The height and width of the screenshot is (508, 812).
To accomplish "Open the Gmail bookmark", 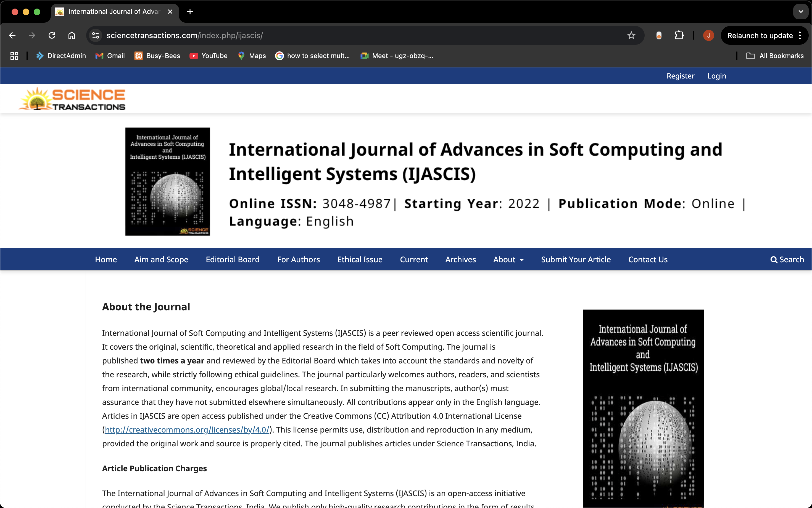I will [110, 56].
